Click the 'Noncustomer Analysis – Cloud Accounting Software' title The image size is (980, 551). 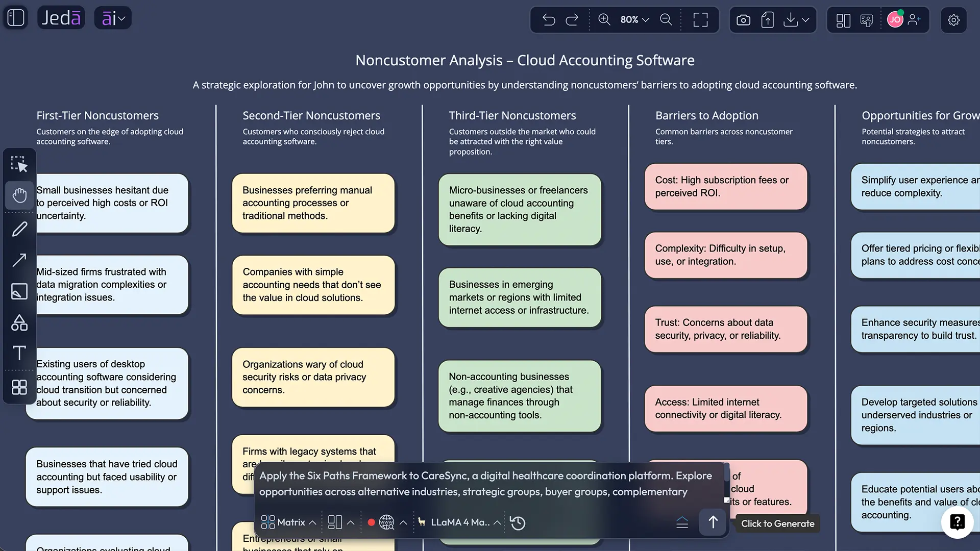[x=525, y=60]
